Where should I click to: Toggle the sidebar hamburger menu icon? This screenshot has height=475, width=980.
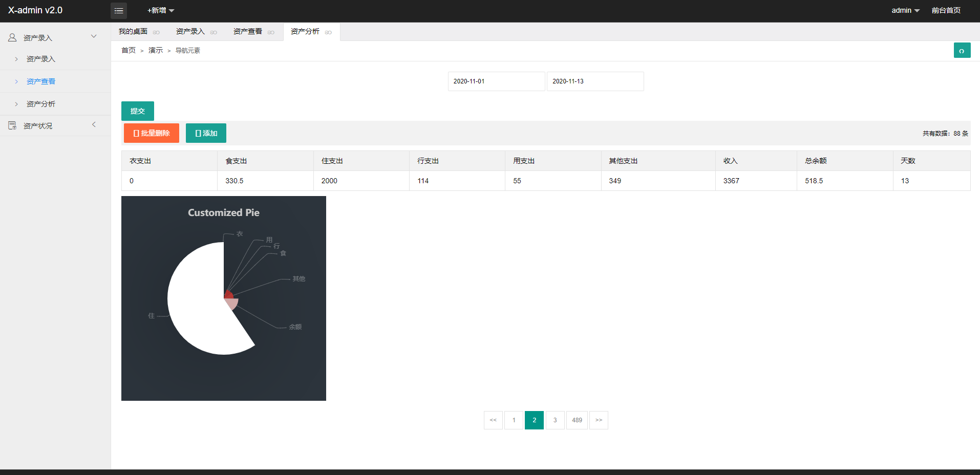(x=119, y=10)
